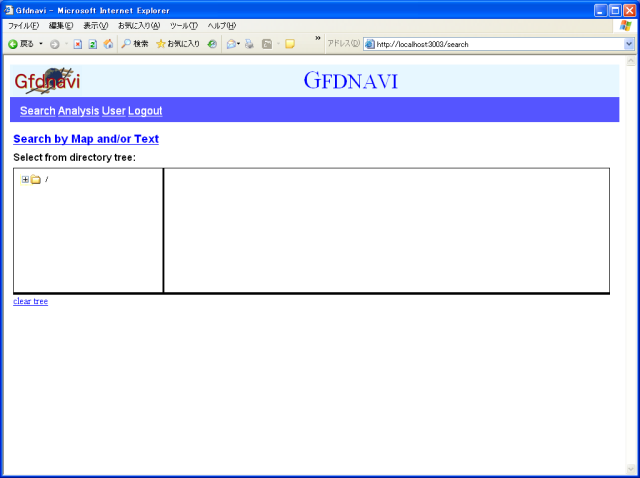The width and height of the screenshot is (640, 478).
Task: Click the page scrollbar up arrow
Action: (631, 61)
